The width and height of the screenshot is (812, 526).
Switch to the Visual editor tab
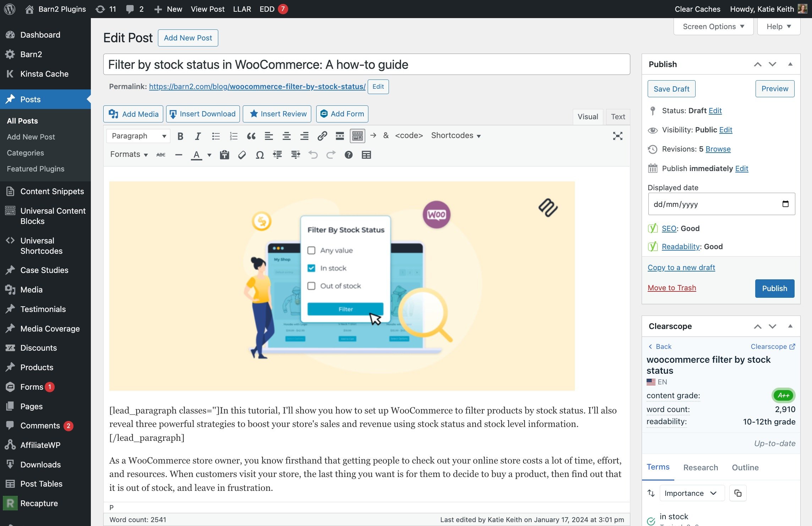(588, 117)
